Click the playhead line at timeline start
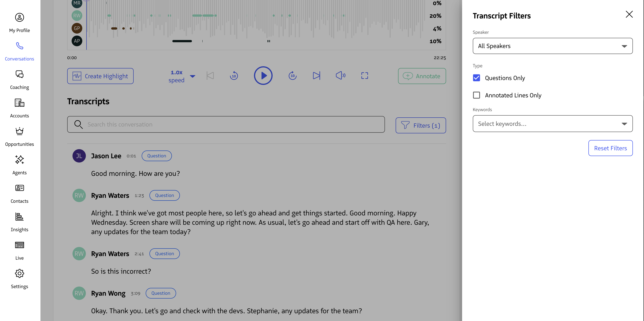This screenshot has width=644, height=321. [x=87, y=25]
